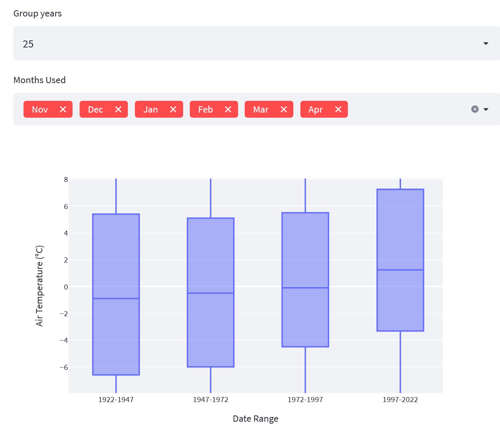
Task: Click the Apr tag label
Action: click(x=315, y=109)
